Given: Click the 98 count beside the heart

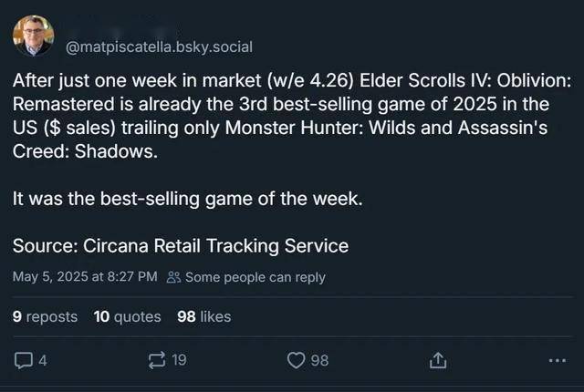Looking at the screenshot, I should (318, 361).
